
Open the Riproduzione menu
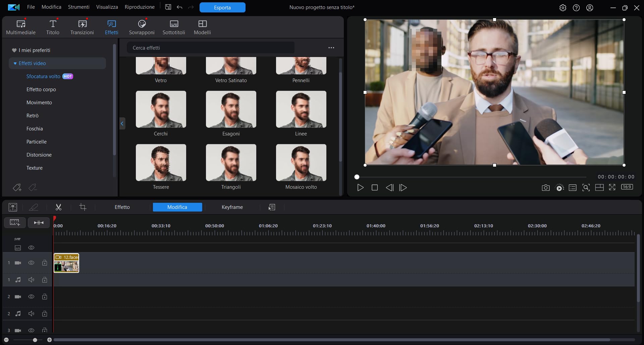pyautogui.click(x=140, y=7)
